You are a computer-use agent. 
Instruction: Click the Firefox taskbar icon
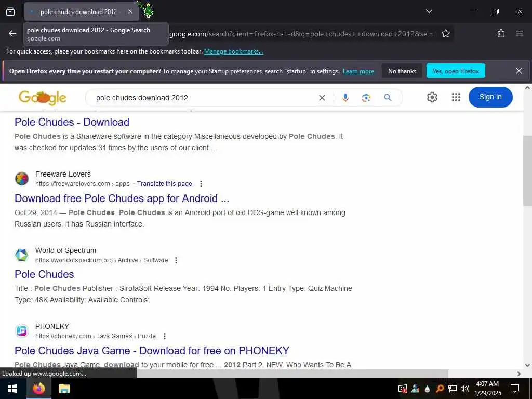click(38, 389)
